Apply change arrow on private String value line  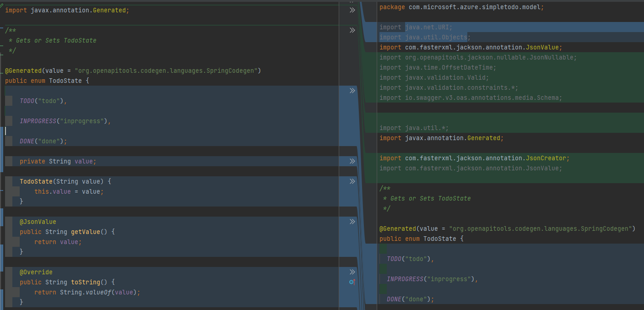point(352,161)
